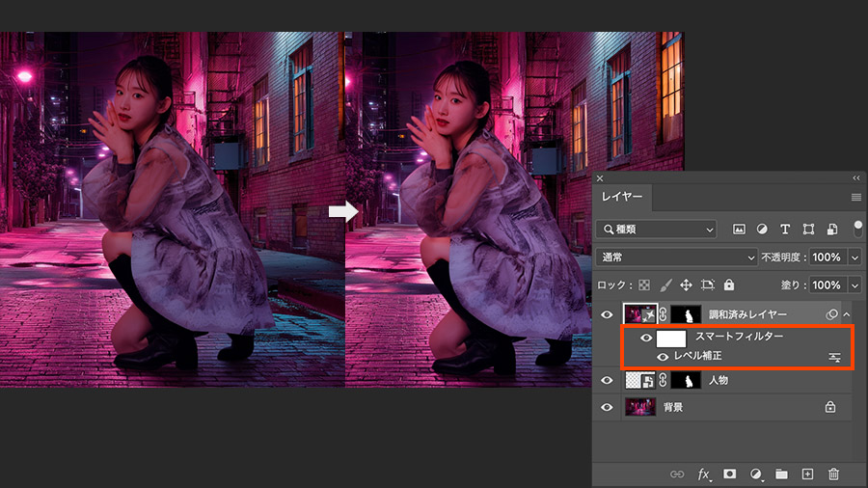Viewport: 868px width, 488px height.
Task: Select the 人物 smart object thumbnail
Action: 640,380
